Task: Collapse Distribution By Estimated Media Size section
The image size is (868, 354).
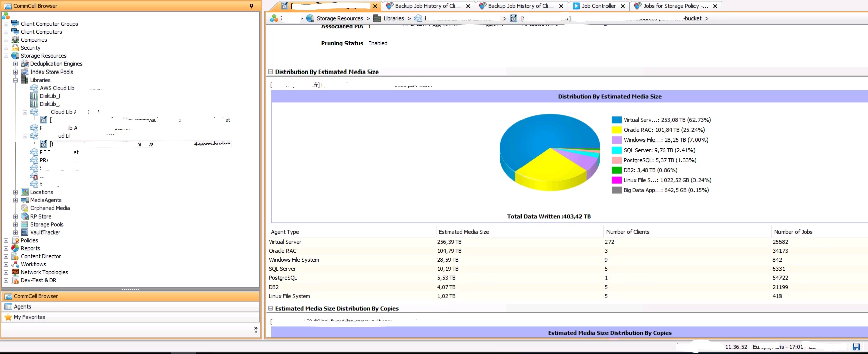Action: tap(270, 72)
